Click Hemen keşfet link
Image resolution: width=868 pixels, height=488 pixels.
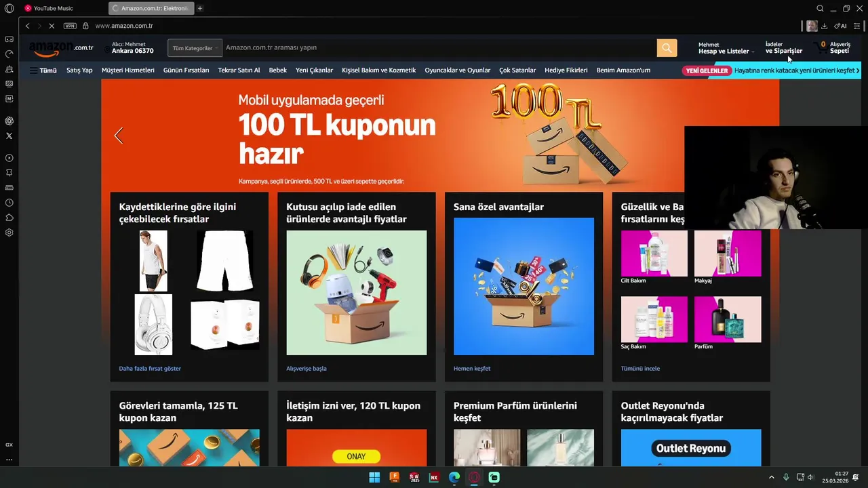pyautogui.click(x=472, y=369)
